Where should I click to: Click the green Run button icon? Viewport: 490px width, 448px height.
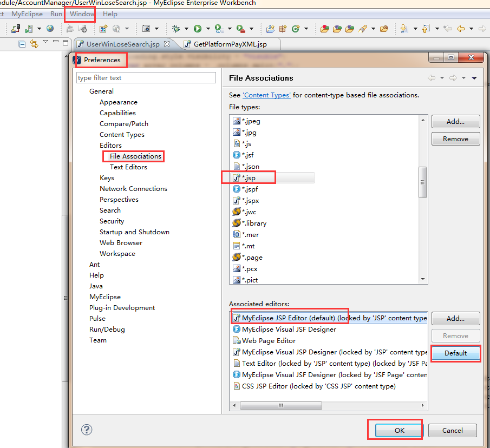click(x=198, y=29)
